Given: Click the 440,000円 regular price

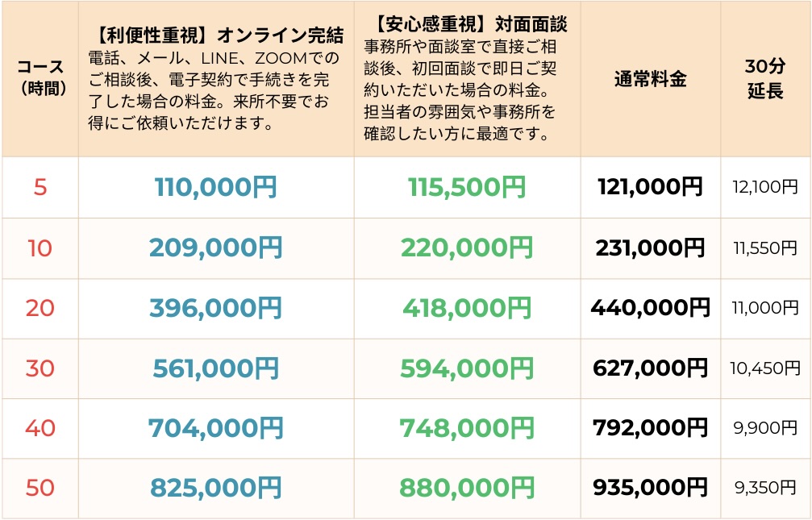Looking at the screenshot, I should (650, 308).
